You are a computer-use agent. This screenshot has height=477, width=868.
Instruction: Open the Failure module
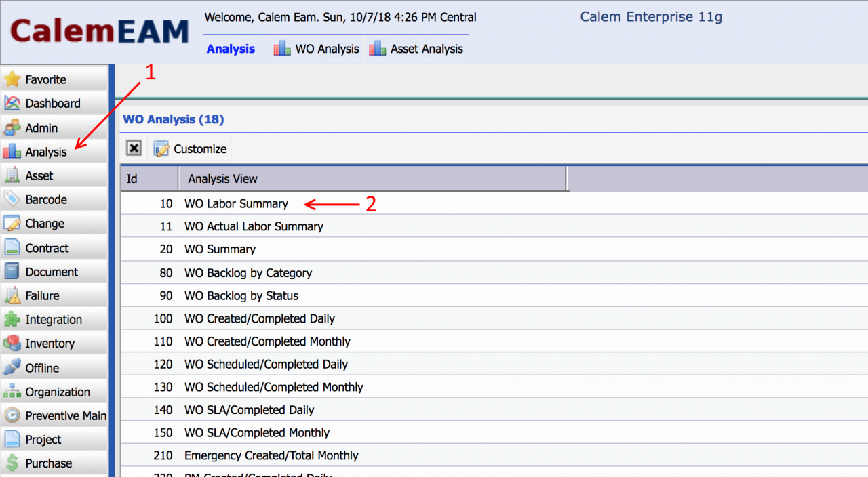pos(54,295)
